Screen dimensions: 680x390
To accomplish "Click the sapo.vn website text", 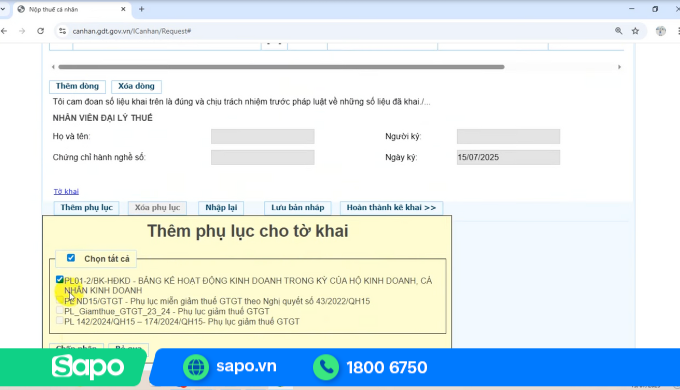I will tap(246, 366).
